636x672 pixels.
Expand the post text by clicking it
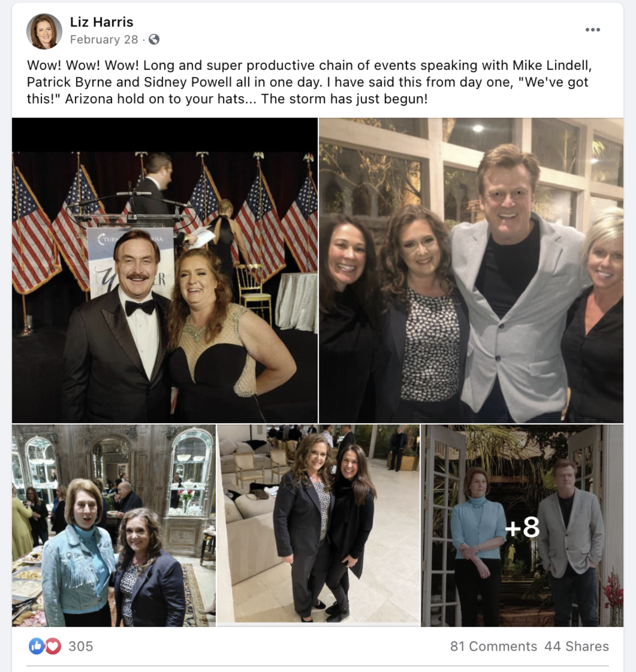pyautogui.click(x=273, y=82)
